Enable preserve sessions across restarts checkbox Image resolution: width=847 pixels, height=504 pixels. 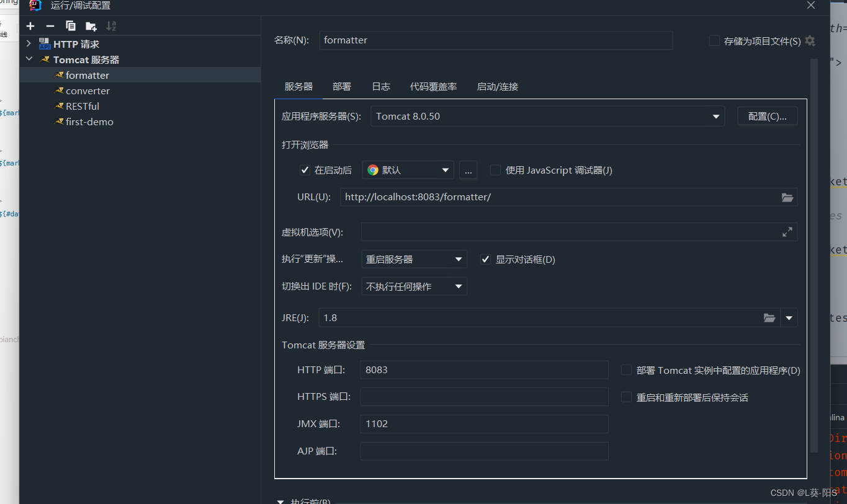click(x=626, y=397)
